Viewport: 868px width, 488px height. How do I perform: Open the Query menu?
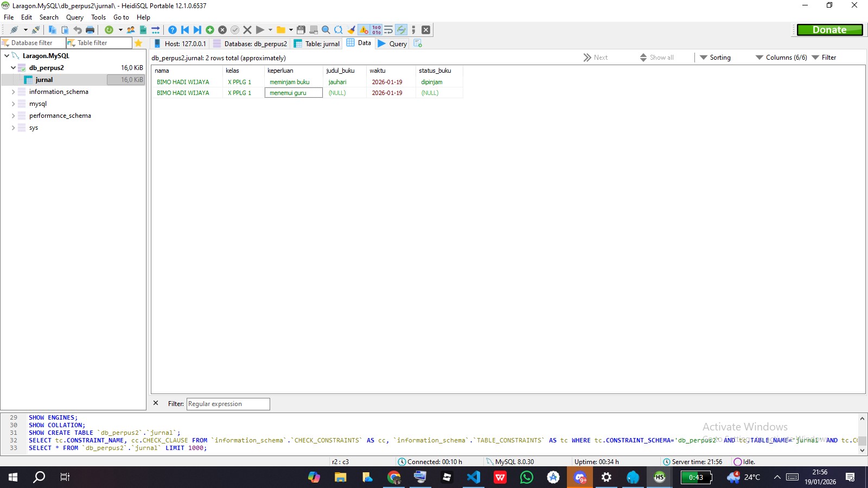click(75, 17)
